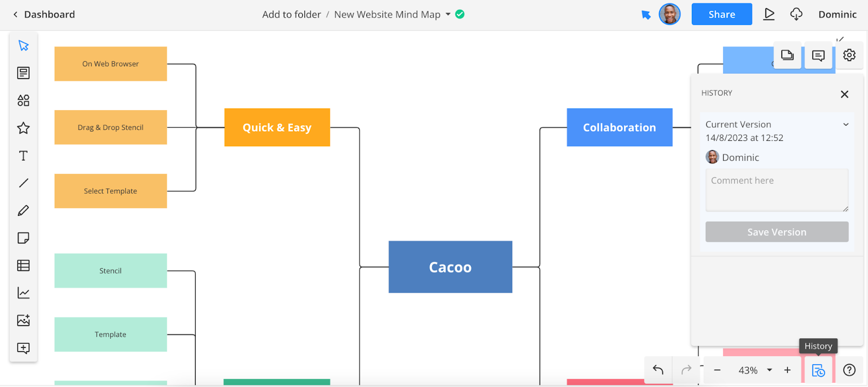Go back to Dashboard
The width and height of the screenshot is (868, 387).
(x=44, y=15)
